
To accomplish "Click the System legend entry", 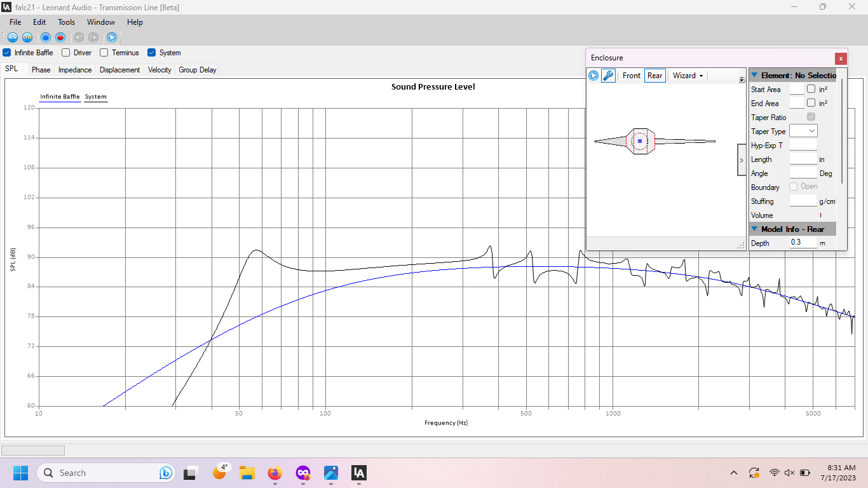I will click(x=96, y=97).
